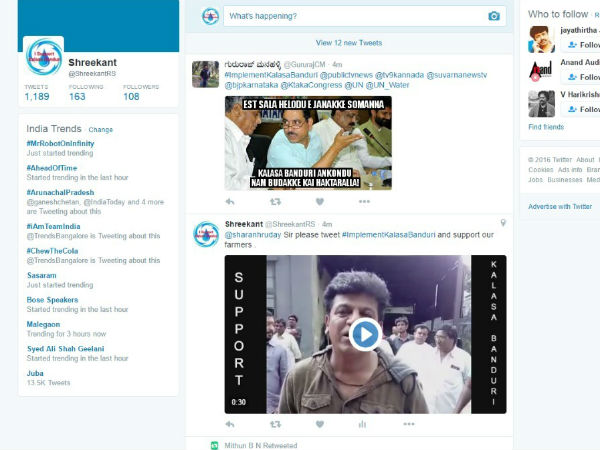Open the #ChewTheCola trend
Screen dimensions: 600x450
pos(52,251)
